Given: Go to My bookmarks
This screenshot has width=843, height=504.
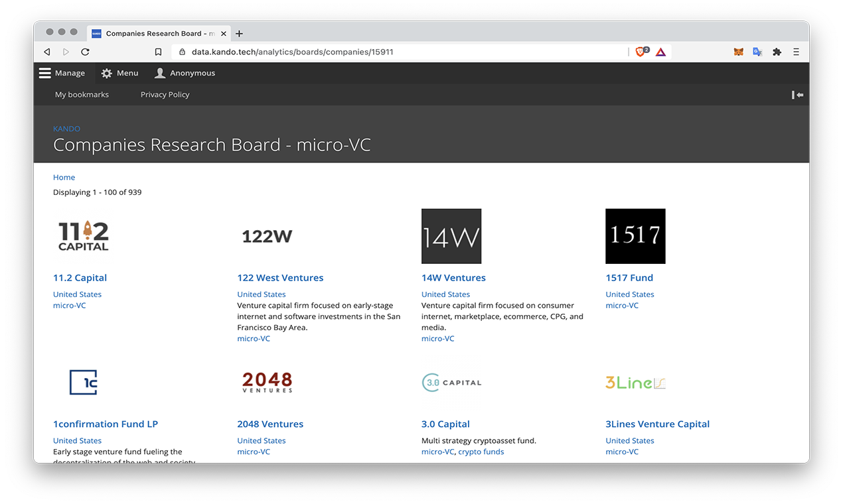Looking at the screenshot, I should pos(82,94).
